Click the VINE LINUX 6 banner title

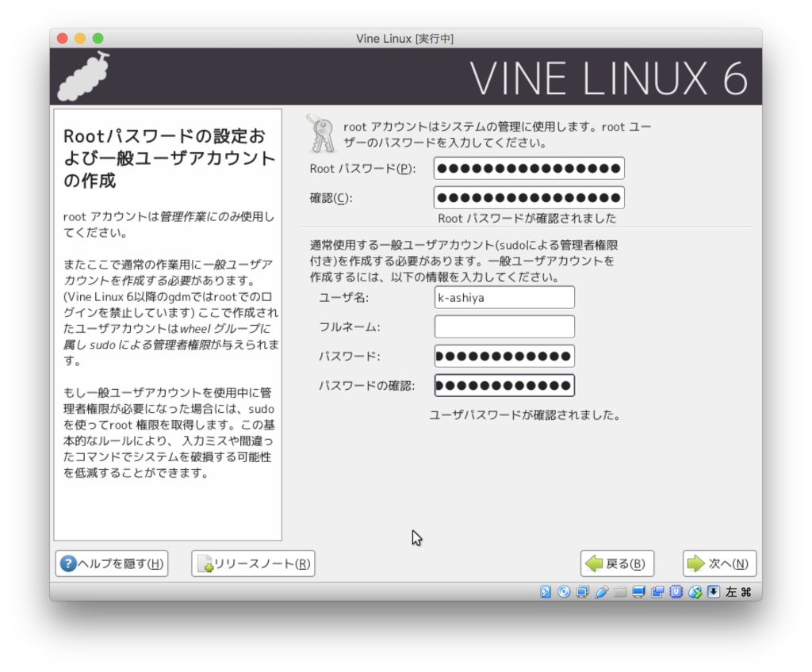point(609,78)
